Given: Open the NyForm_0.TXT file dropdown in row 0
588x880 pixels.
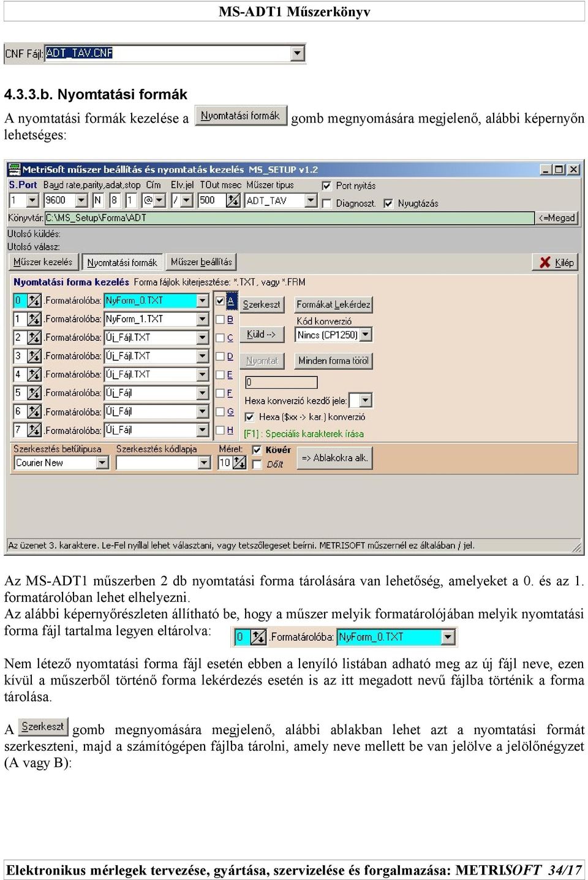Looking at the screenshot, I should pos(203,301).
